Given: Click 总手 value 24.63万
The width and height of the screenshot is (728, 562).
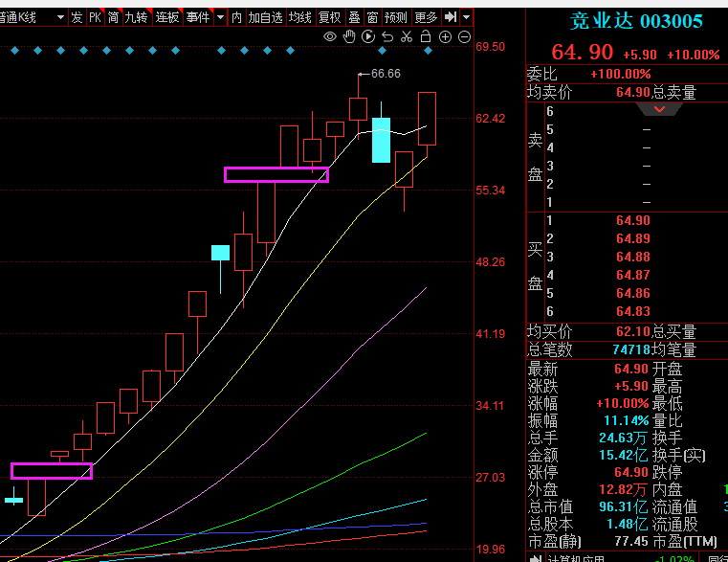Looking at the screenshot, I should [623, 438].
